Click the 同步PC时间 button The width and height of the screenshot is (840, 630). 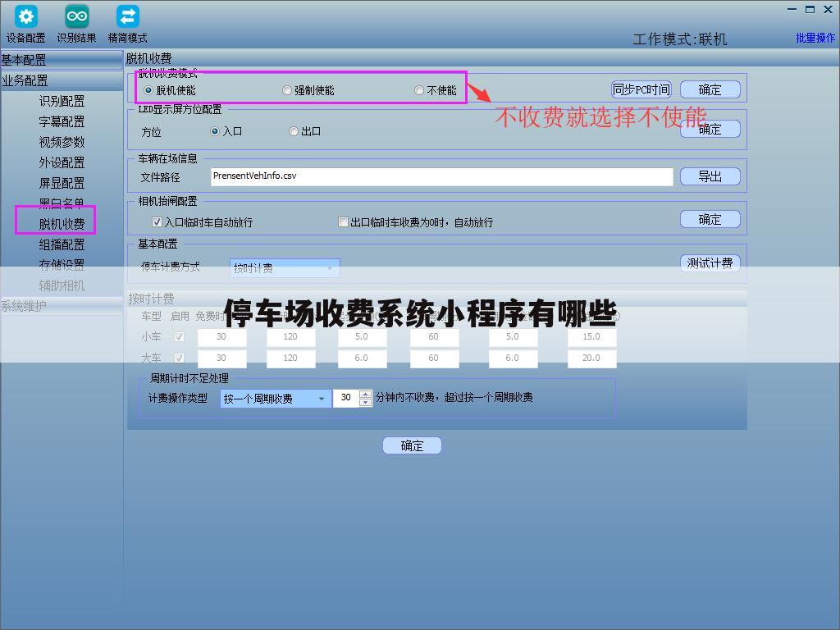click(x=641, y=89)
